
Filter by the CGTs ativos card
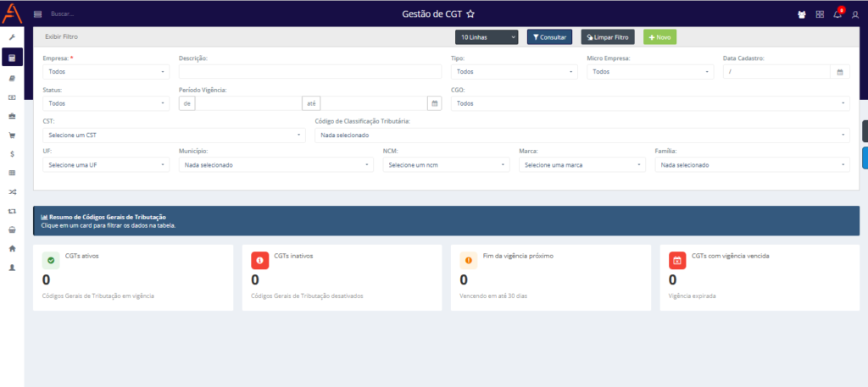coord(132,278)
